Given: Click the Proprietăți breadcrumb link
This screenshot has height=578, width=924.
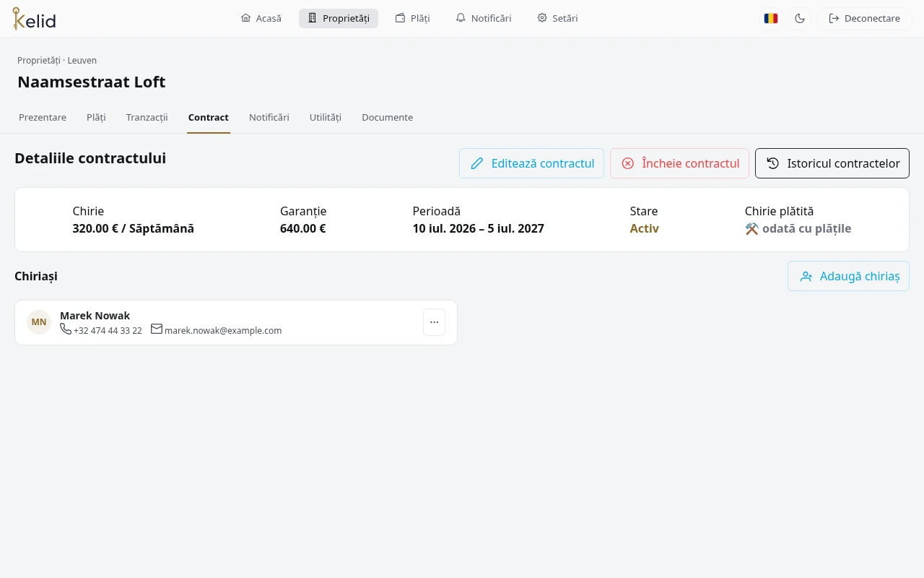Looking at the screenshot, I should click(39, 61).
